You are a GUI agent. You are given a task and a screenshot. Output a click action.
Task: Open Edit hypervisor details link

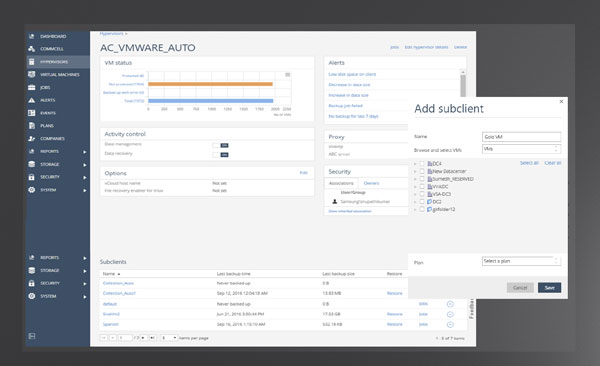(x=426, y=47)
